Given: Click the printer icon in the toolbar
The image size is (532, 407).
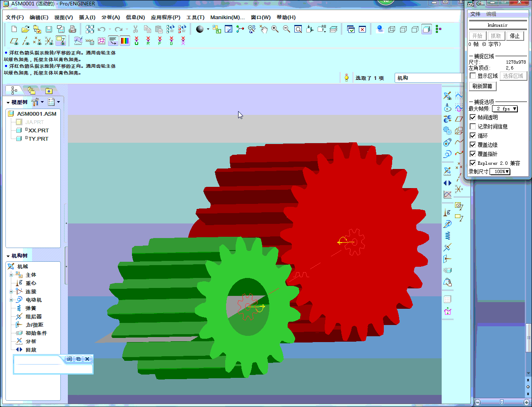Looking at the screenshot, I should (x=72, y=29).
